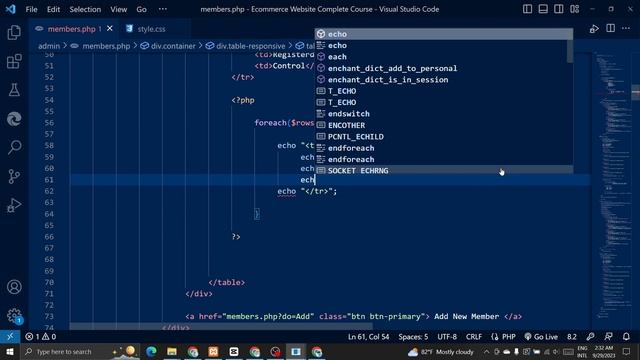The width and height of the screenshot is (640, 360).
Task: Go to line and column Ln 61, Col 54
Action: [368, 337]
